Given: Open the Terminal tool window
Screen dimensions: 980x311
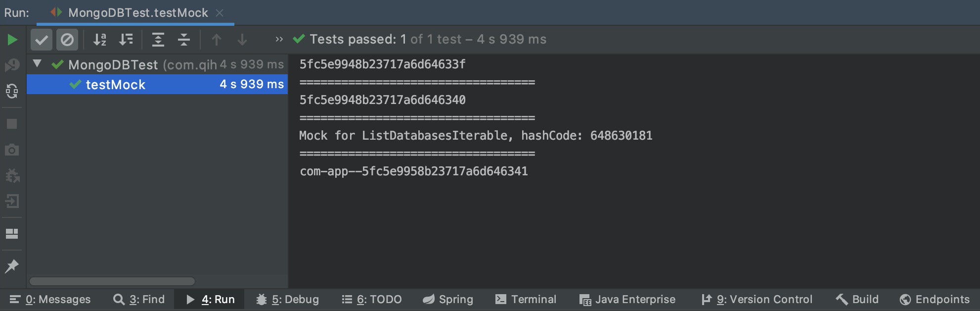Looking at the screenshot, I should coord(526,299).
